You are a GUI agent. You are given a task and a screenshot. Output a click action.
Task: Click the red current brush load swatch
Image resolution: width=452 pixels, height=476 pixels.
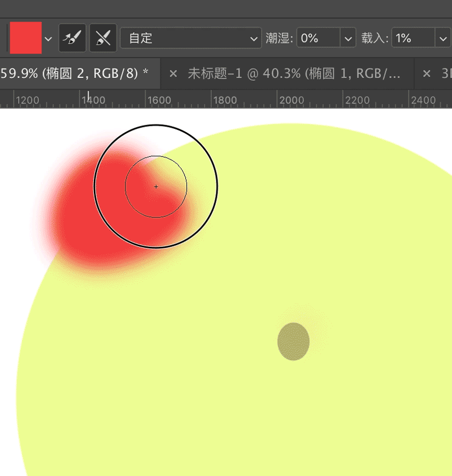[26, 38]
